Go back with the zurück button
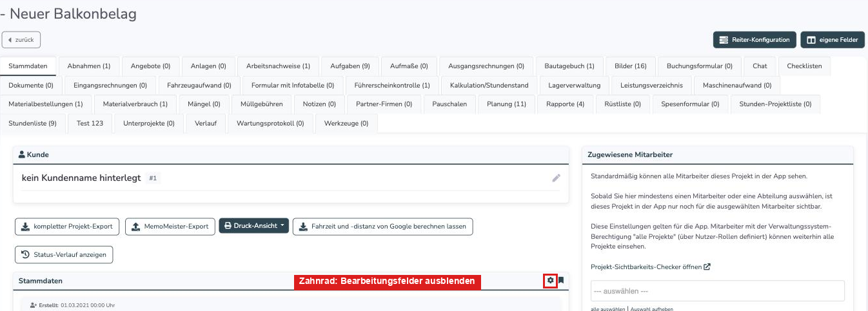Image resolution: width=868 pixels, height=311 pixels. [x=21, y=39]
